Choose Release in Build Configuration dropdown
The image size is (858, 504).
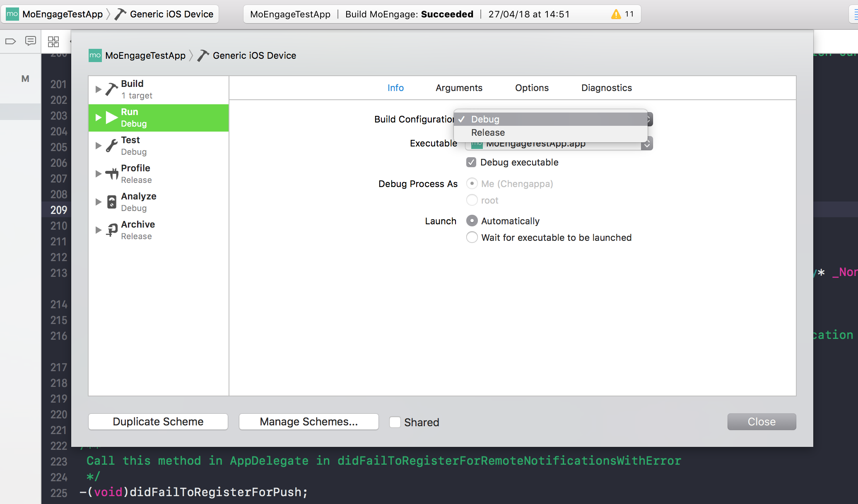[488, 132]
